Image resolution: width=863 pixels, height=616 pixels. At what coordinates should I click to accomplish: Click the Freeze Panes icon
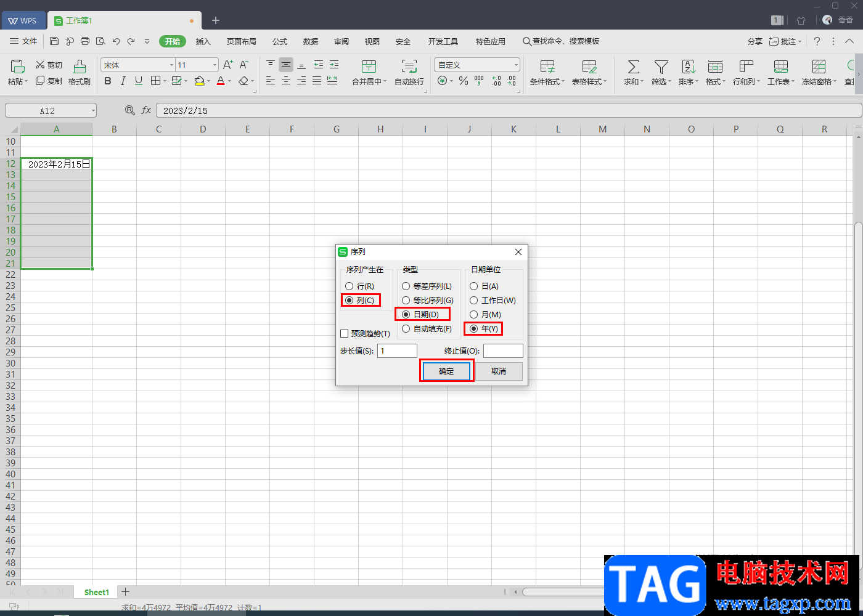(819, 67)
